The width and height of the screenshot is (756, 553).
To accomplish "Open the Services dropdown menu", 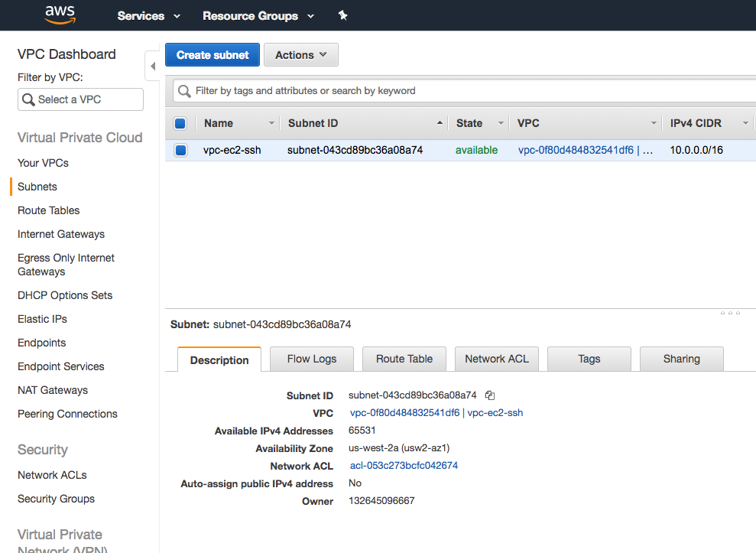I will coord(148,16).
